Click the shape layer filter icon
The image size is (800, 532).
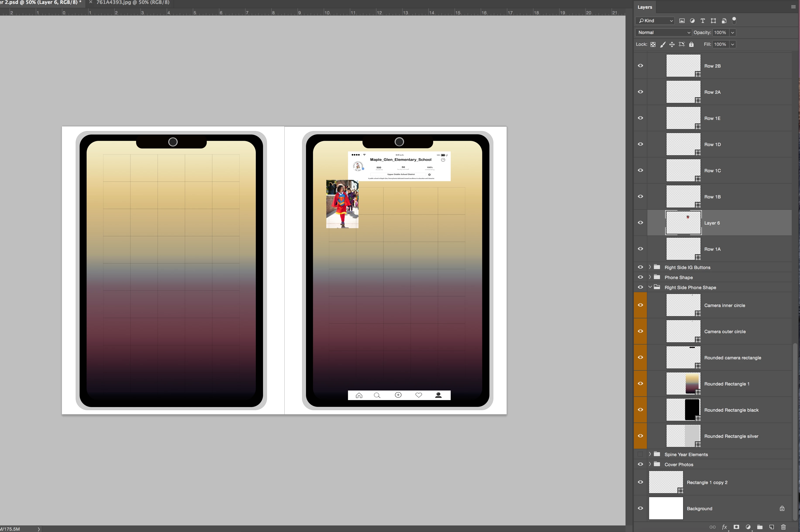(x=713, y=21)
